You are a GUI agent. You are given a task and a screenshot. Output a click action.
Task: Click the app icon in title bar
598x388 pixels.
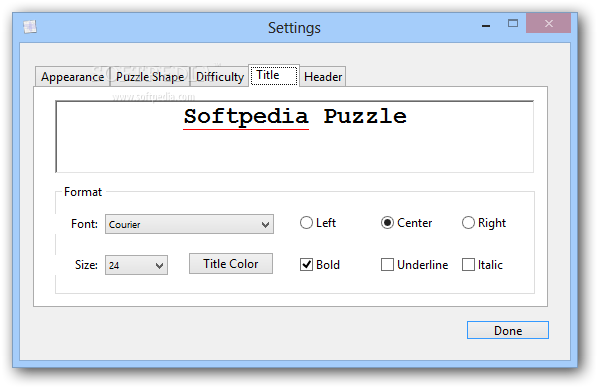tap(30, 27)
